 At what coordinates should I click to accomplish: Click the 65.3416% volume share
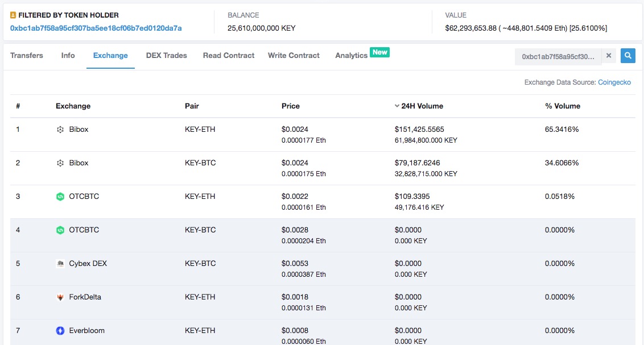pyautogui.click(x=562, y=129)
